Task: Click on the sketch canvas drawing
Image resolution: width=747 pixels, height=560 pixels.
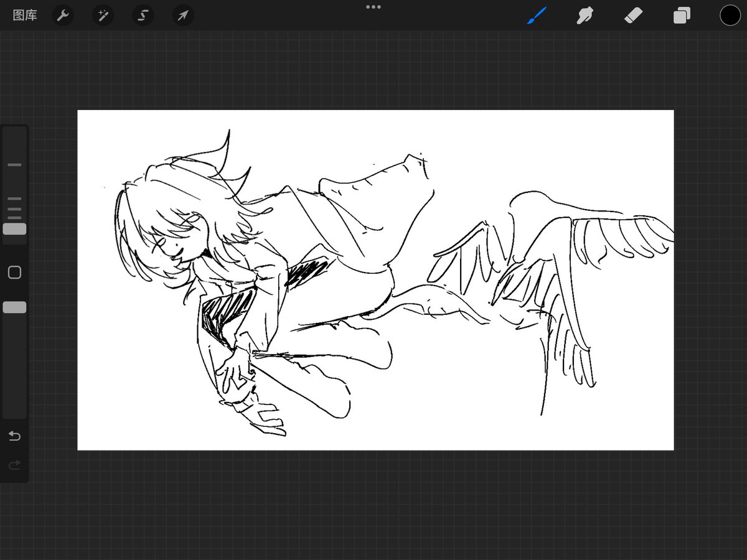Action: [375, 280]
